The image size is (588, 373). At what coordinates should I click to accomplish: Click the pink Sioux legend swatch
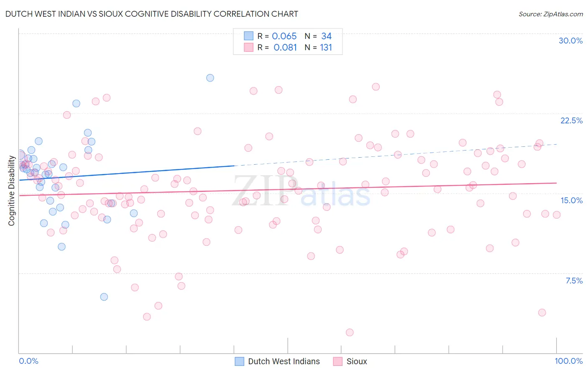(337, 361)
